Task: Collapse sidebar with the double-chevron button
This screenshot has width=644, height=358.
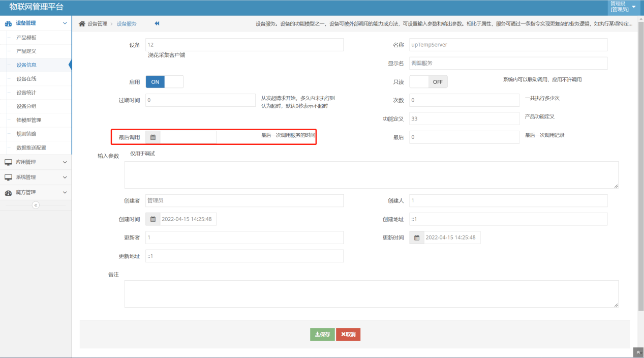Action: point(36,205)
